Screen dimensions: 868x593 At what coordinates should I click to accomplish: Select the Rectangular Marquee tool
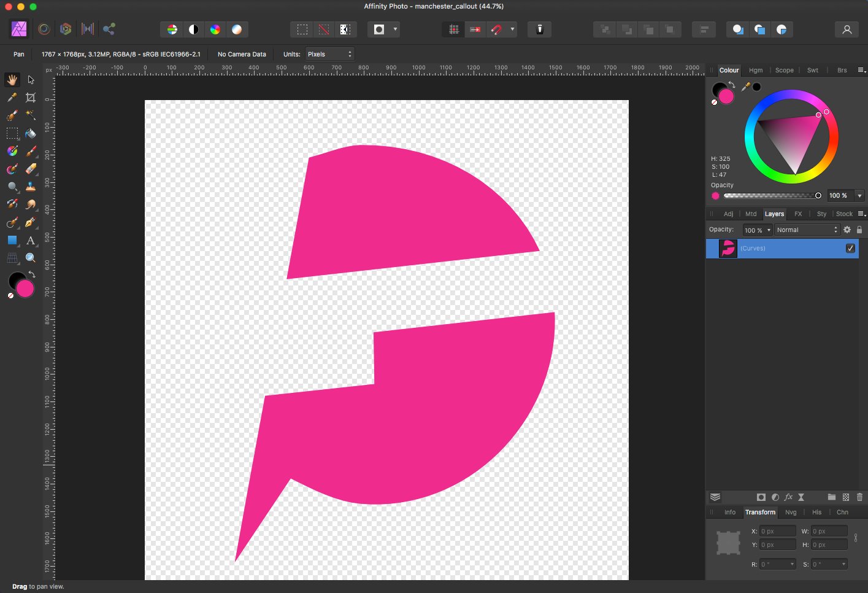[12, 133]
